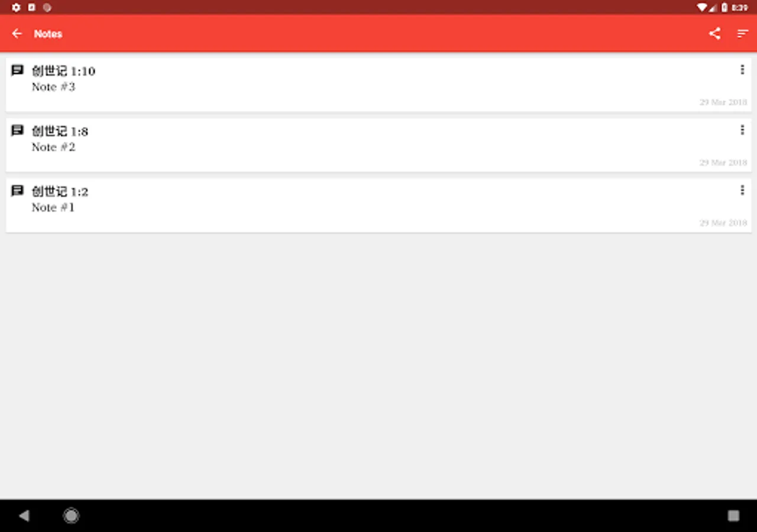Open overflow menu for Note #2

742,130
